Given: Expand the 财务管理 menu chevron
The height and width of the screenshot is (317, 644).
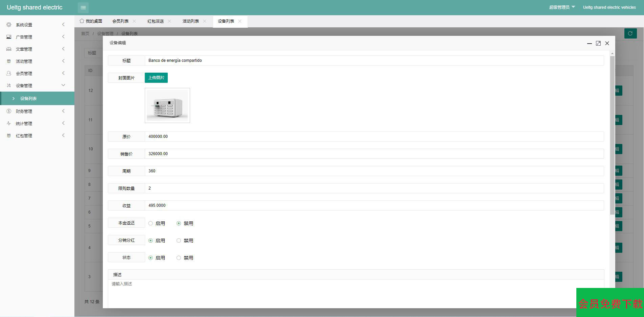Looking at the screenshot, I should [x=63, y=111].
